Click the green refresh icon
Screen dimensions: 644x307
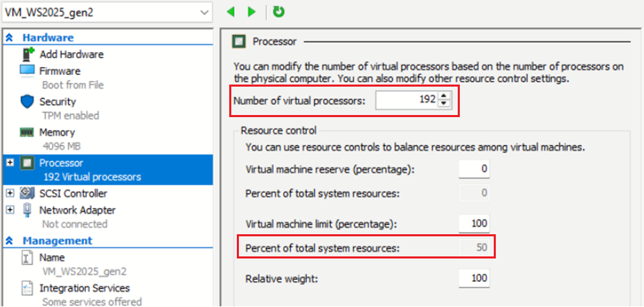(x=278, y=12)
